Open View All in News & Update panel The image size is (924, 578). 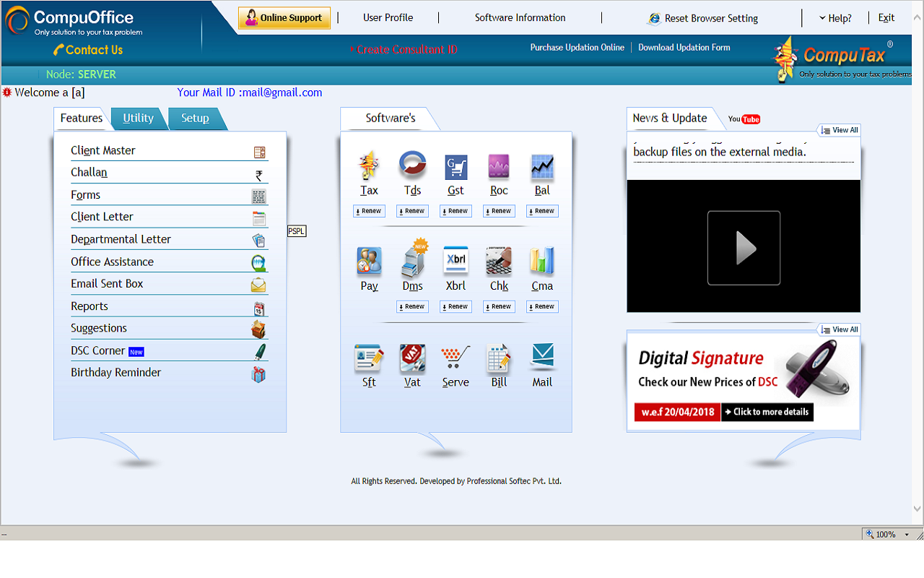pyautogui.click(x=839, y=130)
